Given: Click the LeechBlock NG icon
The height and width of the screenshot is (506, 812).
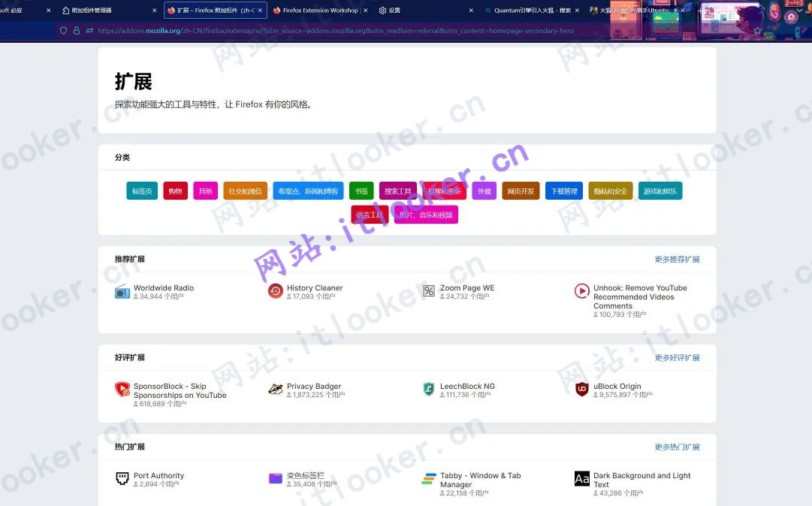Looking at the screenshot, I should 429,389.
